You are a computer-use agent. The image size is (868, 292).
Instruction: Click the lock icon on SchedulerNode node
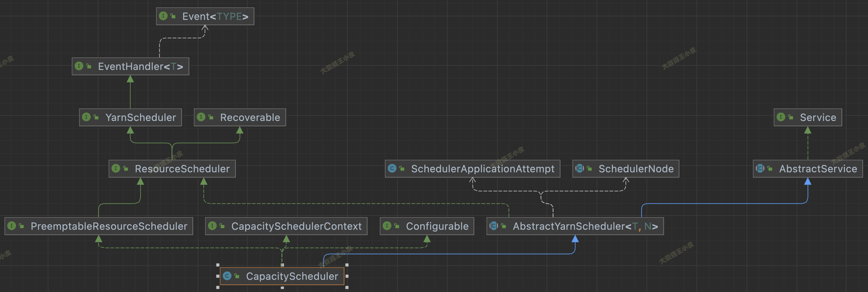coord(589,168)
